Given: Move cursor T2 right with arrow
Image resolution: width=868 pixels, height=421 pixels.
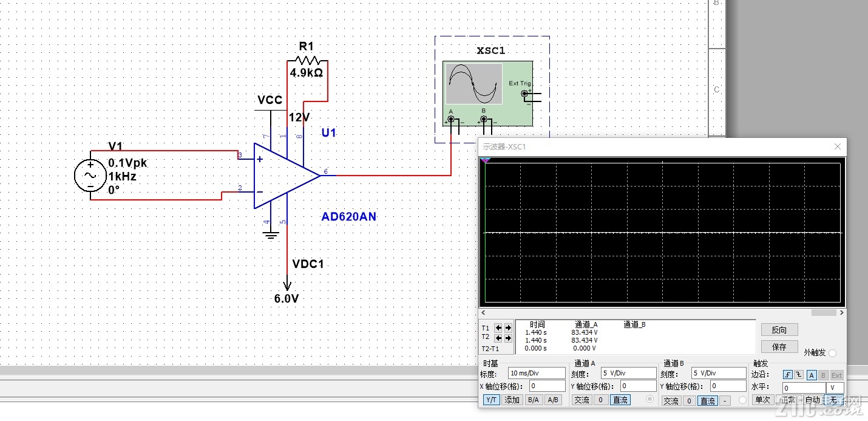Looking at the screenshot, I should (508, 338).
